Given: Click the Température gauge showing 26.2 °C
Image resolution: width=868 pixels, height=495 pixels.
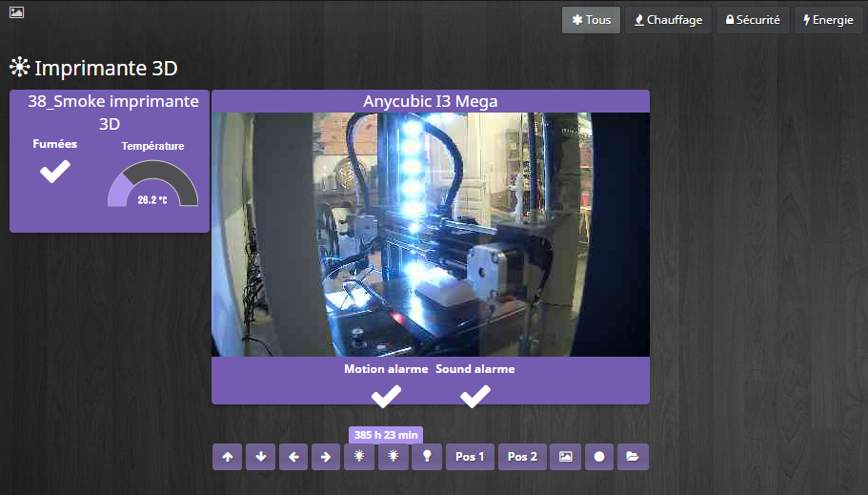Looking at the screenshot, I should (152, 184).
